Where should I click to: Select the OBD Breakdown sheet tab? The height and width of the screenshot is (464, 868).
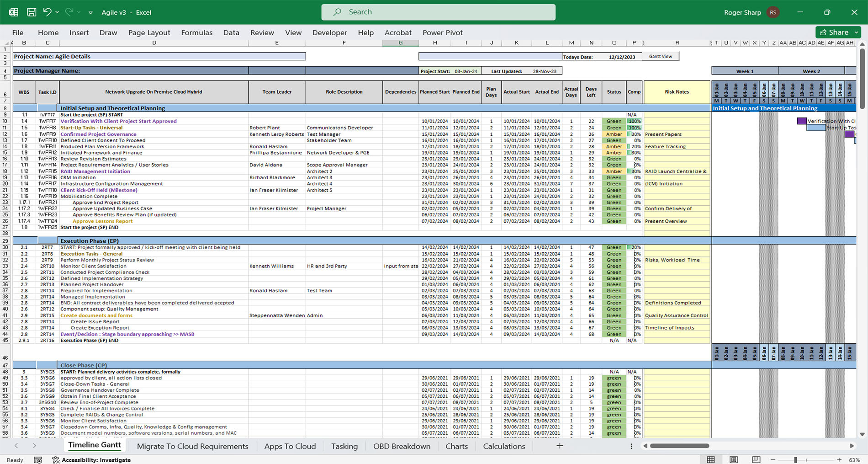pyautogui.click(x=402, y=446)
